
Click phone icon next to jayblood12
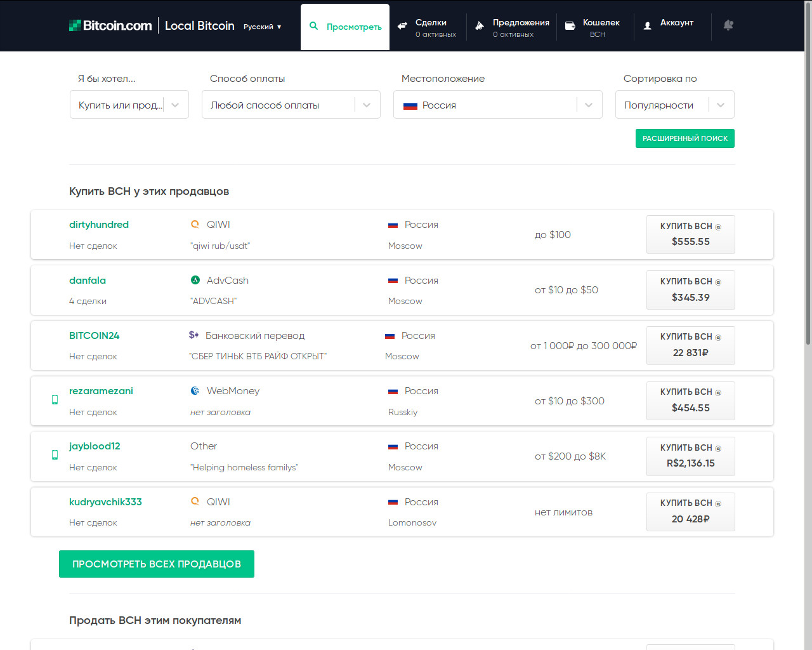[55, 454]
